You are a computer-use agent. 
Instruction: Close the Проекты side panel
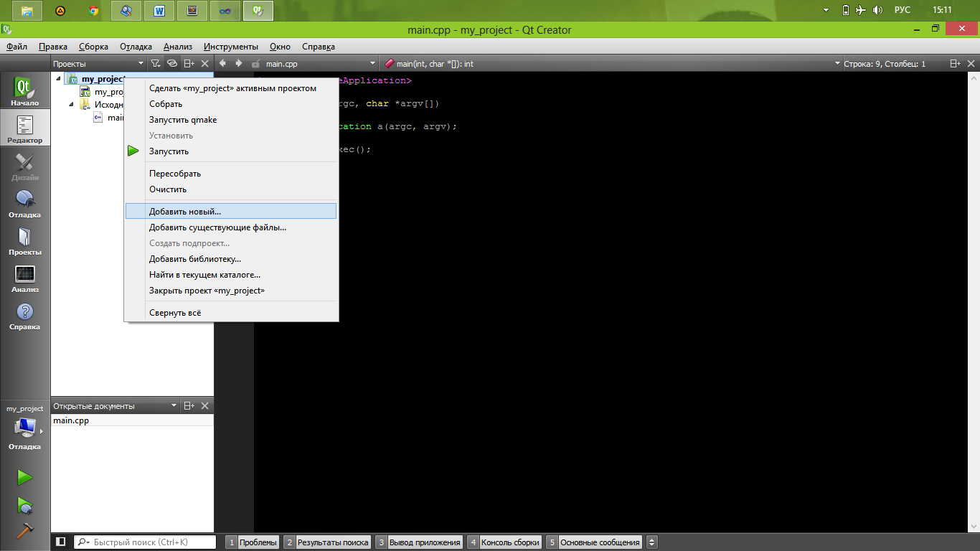(205, 64)
